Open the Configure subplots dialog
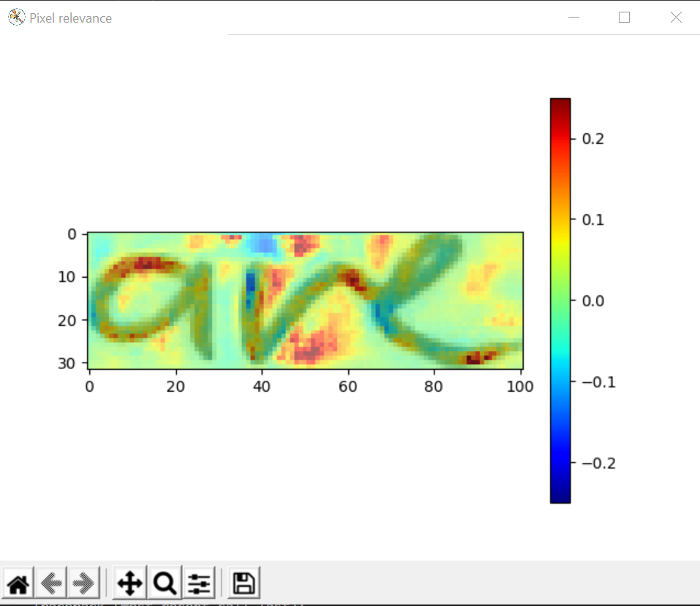 click(199, 583)
